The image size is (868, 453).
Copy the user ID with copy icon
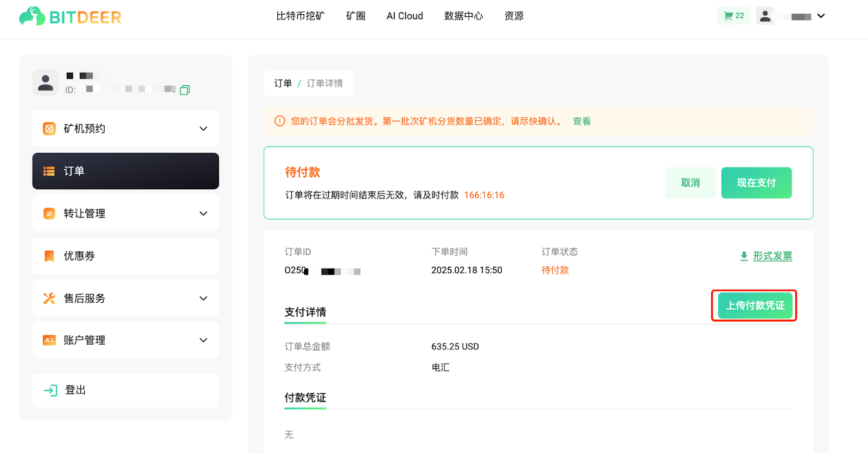pyautogui.click(x=185, y=90)
